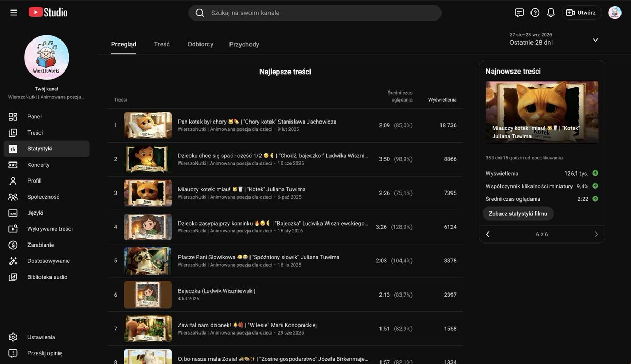Open Koncerty ticket icon in sidebar
The height and width of the screenshot is (364, 631).
[13, 165]
